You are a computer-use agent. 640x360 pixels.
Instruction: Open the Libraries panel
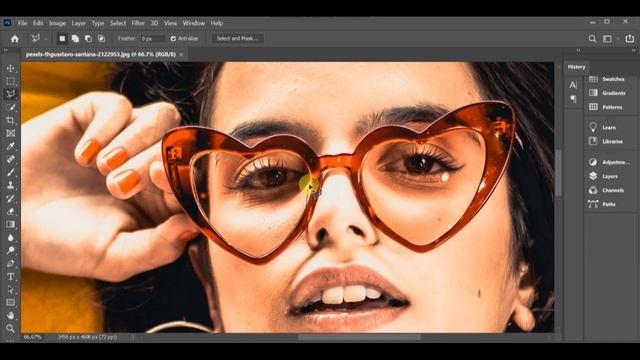606,141
